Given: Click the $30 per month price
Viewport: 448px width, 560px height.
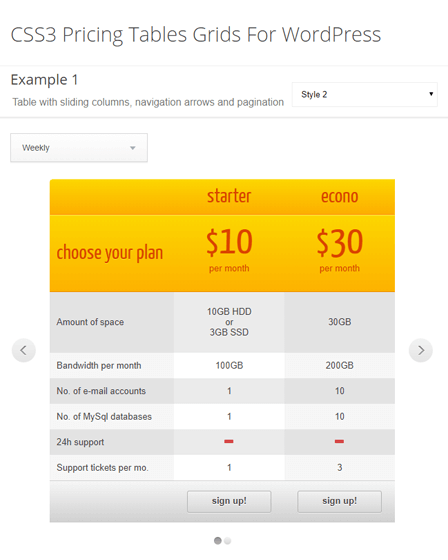Looking at the screenshot, I should pyautogui.click(x=339, y=250).
